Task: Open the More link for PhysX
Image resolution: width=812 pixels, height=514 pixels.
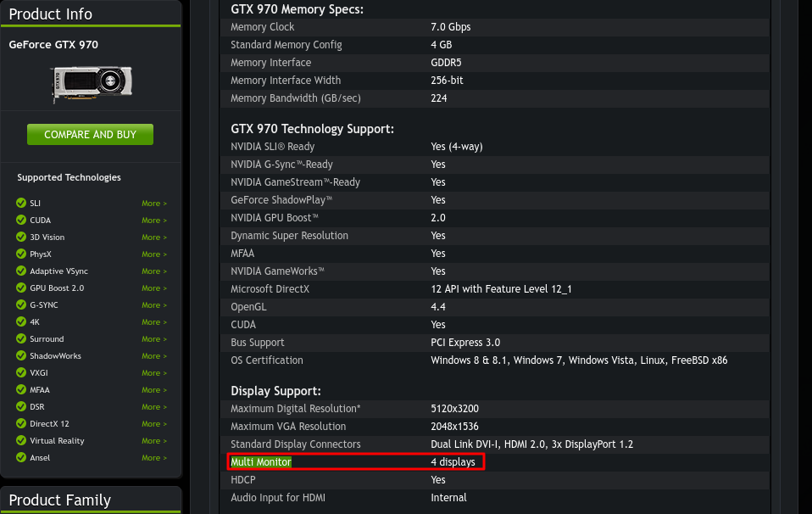Action: (x=154, y=254)
